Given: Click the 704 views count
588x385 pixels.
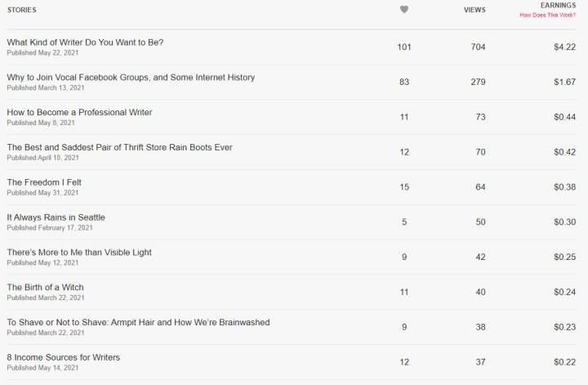Looking at the screenshot, I should click(478, 47).
